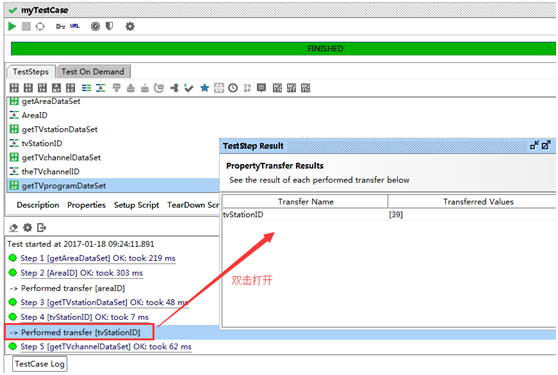Select the tvStationID step in the list
This screenshot has width=558, height=375.
click(x=42, y=143)
